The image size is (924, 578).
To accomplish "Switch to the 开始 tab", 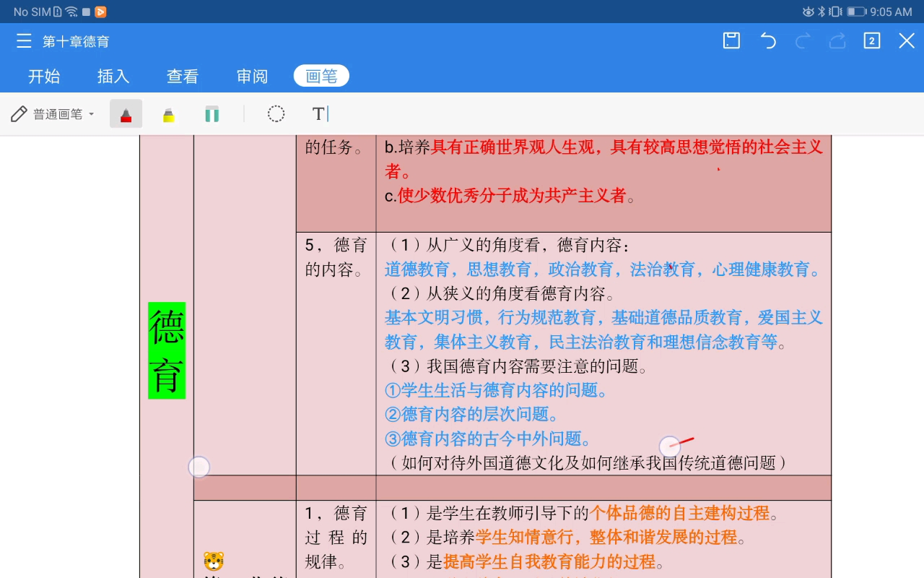I will pyautogui.click(x=44, y=76).
